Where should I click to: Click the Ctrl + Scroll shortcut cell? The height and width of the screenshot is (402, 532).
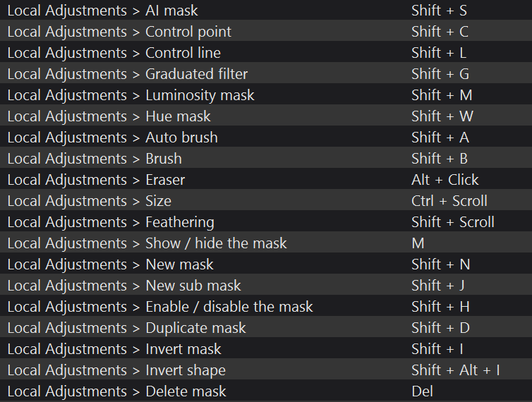coord(449,201)
